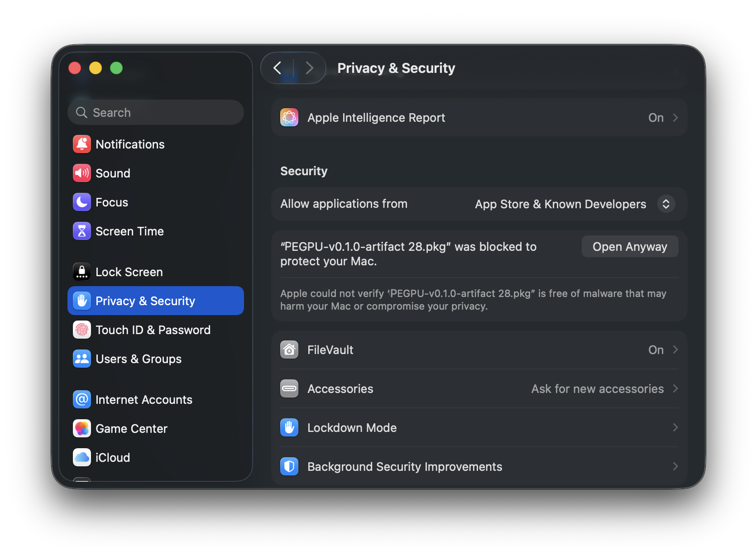
Task: Select Focus in the sidebar
Action: coord(156,202)
